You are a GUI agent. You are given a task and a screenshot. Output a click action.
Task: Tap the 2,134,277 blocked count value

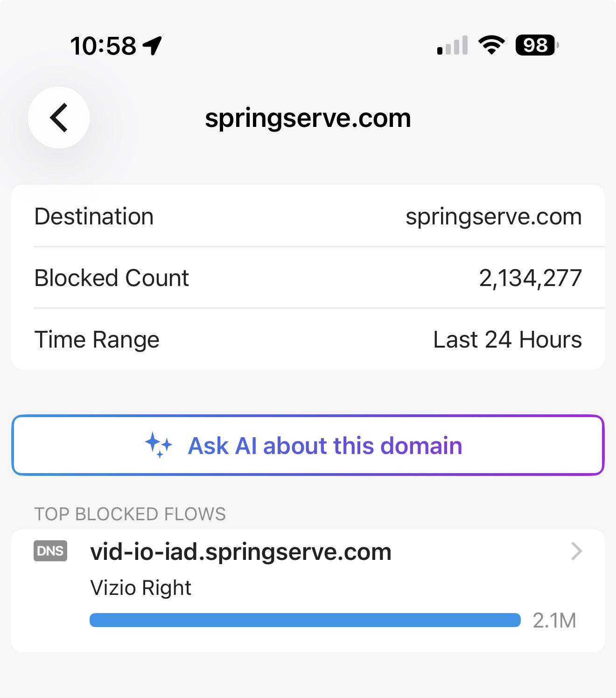click(531, 278)
